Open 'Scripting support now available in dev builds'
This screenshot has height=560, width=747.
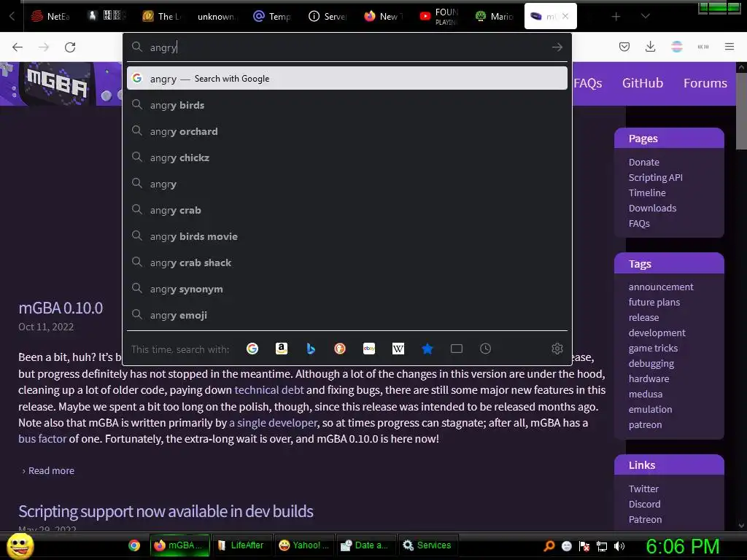pyautogui.click(x=166, y=511)
